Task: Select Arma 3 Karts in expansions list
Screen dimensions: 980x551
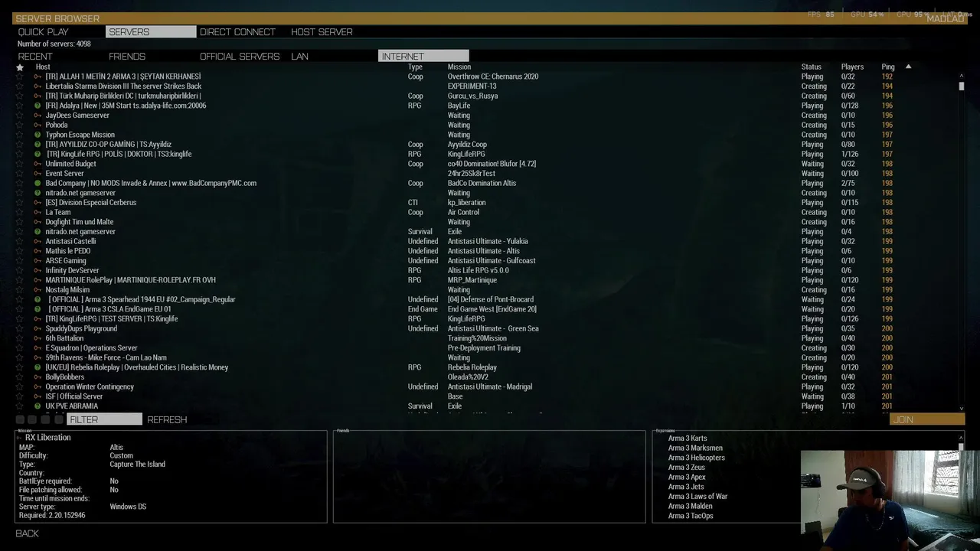Action: (688, 439)
